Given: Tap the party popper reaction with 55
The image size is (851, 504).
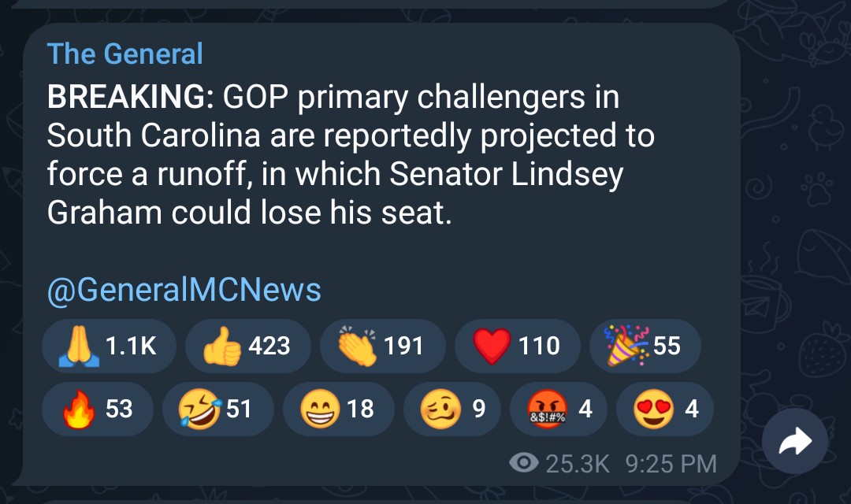Looking at the screenshot, I should tap(644, 346).
